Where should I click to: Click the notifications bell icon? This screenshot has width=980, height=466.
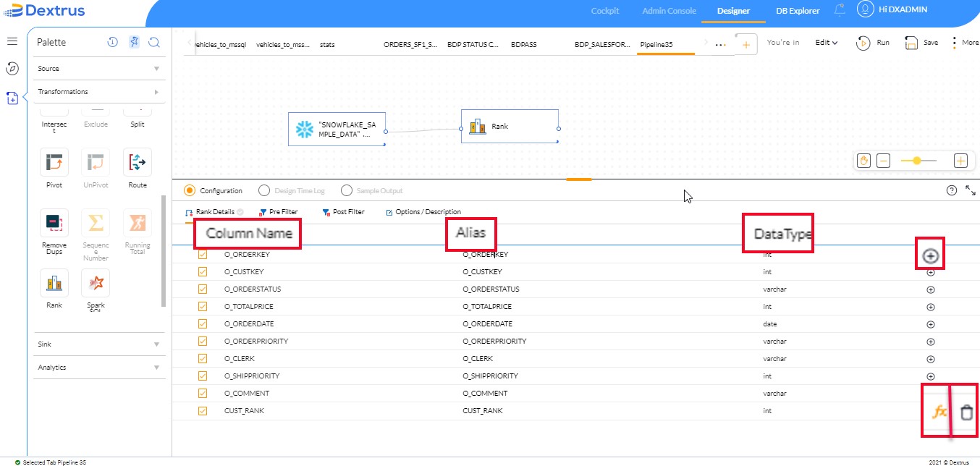coord(840,10)
